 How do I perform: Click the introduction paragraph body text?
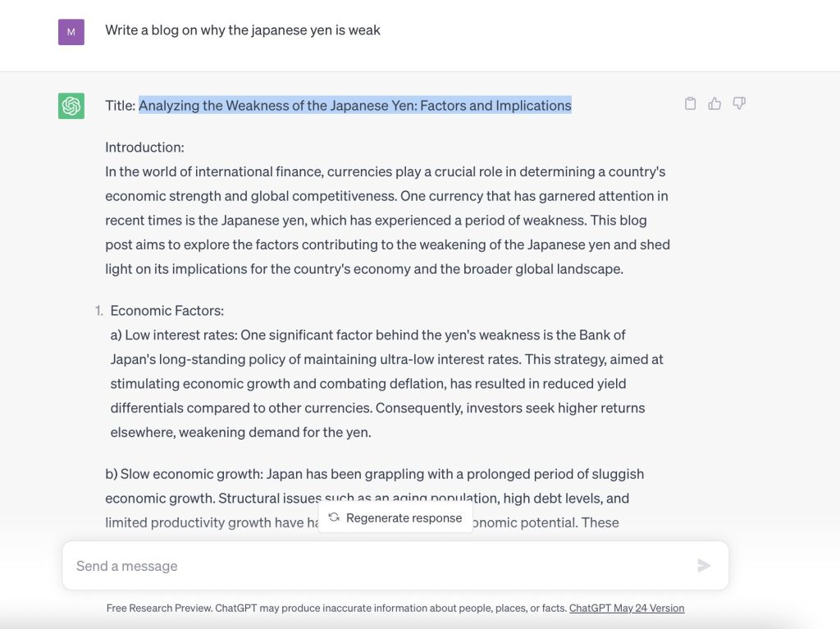click(387, 221)
